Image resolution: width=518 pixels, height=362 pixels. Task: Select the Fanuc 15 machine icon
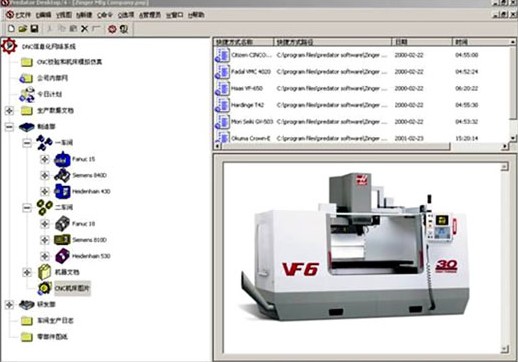pyautogui.click(x=62, y=159)
